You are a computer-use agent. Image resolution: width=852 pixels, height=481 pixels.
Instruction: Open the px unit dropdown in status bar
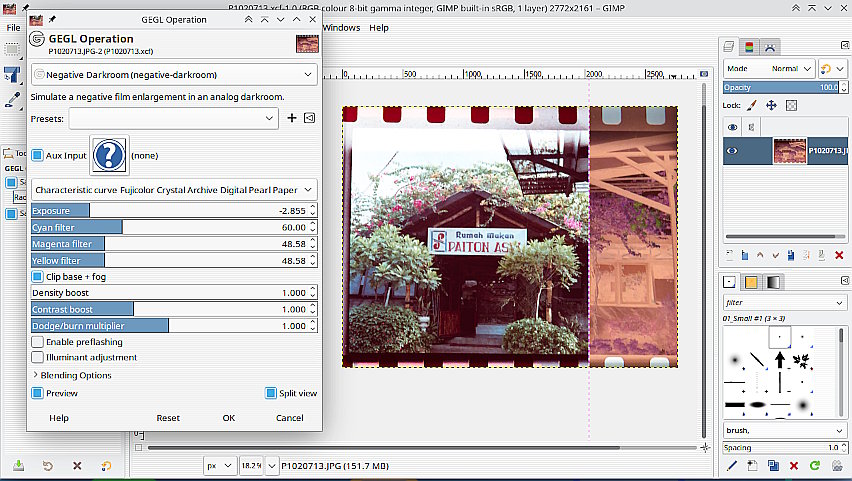220,466
